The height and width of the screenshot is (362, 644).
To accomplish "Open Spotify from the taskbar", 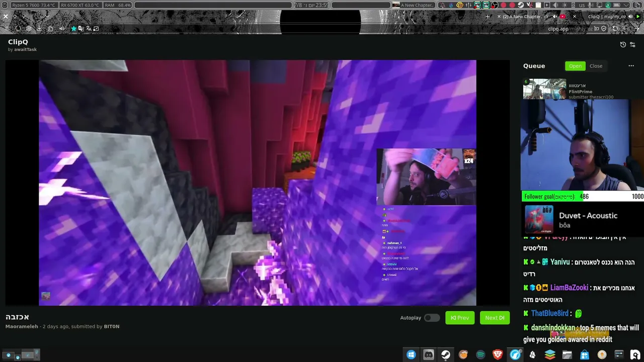I will 480,354.
